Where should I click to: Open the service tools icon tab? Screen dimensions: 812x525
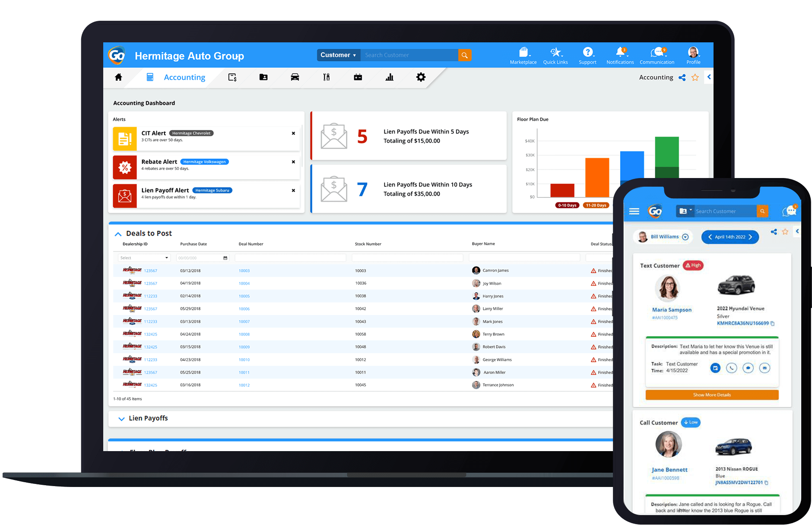tap(327, 77)
